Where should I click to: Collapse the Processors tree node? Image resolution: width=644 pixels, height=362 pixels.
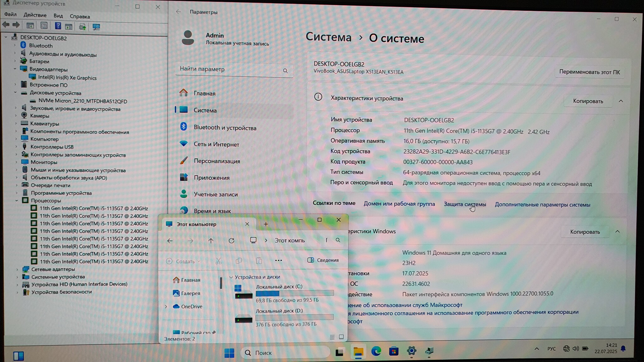(x=17, y=200)
